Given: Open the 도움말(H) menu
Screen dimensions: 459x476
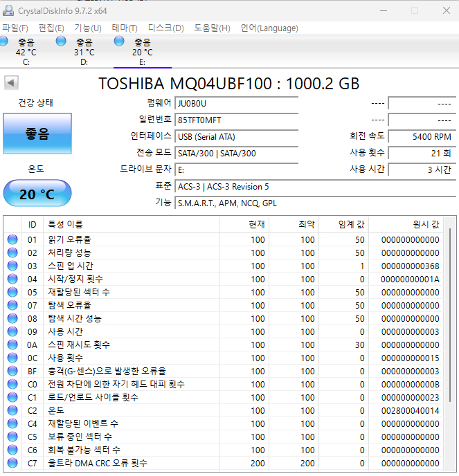Looking at the screenshot, I should click(x=212, y=28).
